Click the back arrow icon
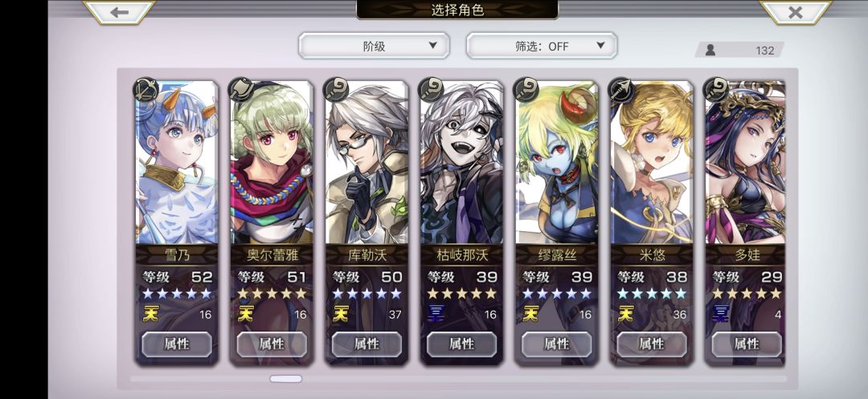 [x=120, y=11]
